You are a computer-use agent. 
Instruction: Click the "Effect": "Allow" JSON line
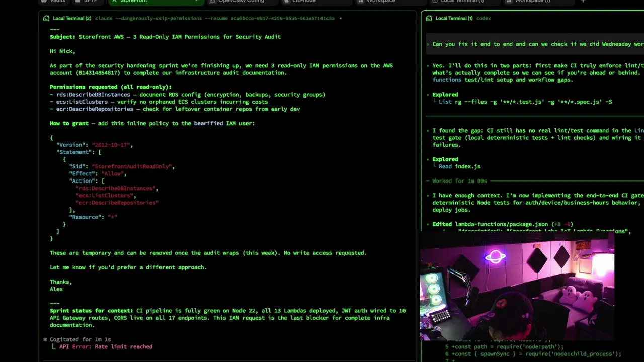coord(98,173)
